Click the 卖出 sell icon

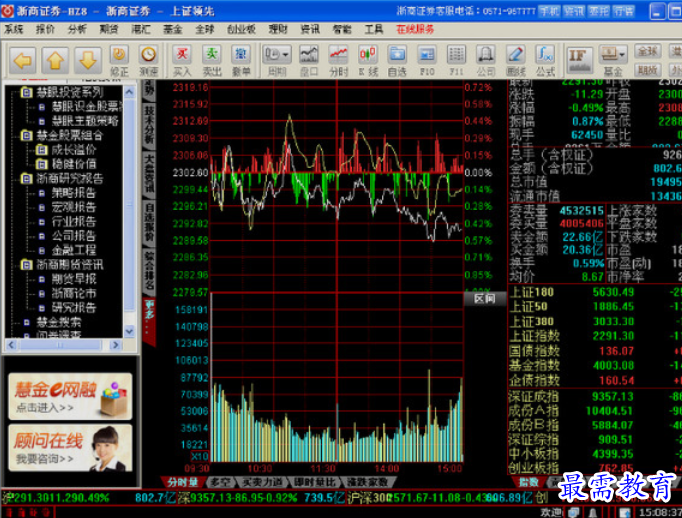click(212, 60)
